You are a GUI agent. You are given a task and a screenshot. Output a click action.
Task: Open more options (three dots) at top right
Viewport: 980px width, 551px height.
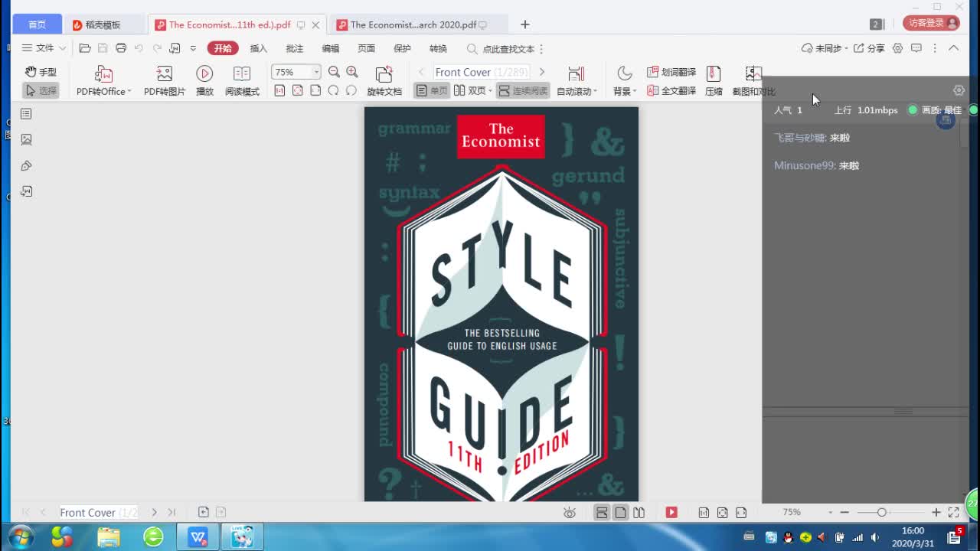[935, 48]
